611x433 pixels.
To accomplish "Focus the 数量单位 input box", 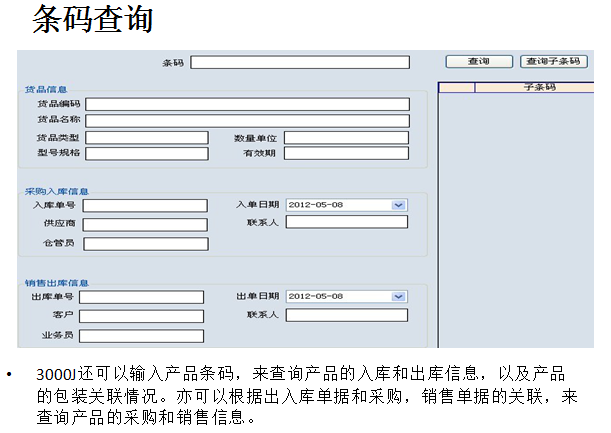I will 346,138.
